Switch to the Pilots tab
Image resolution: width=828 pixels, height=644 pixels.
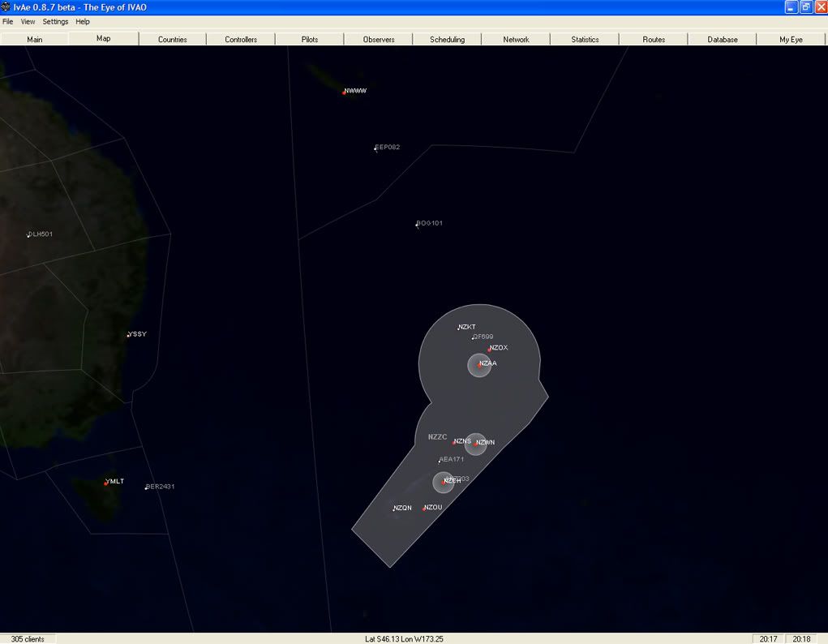pyautogui.click(x=310, y=39)
